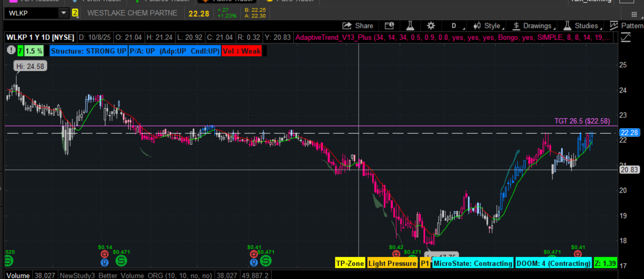
Task: Click the red conference call icon under $0.14
Action: tap(105, 254)
